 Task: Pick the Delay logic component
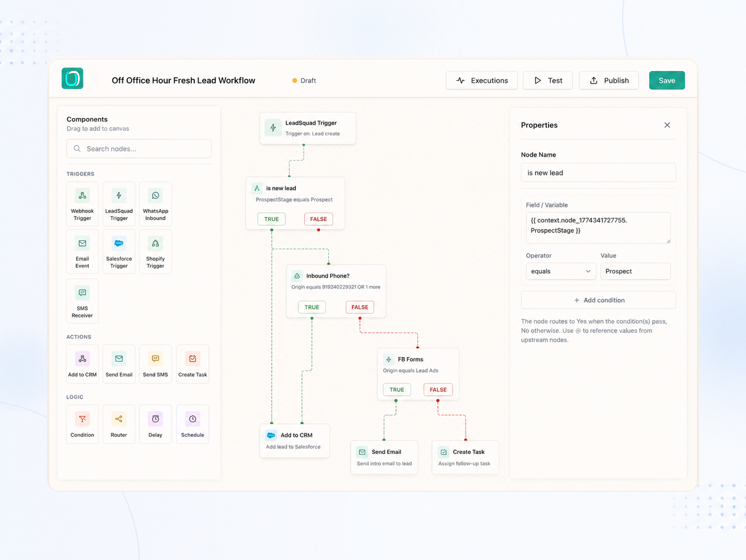155,425
